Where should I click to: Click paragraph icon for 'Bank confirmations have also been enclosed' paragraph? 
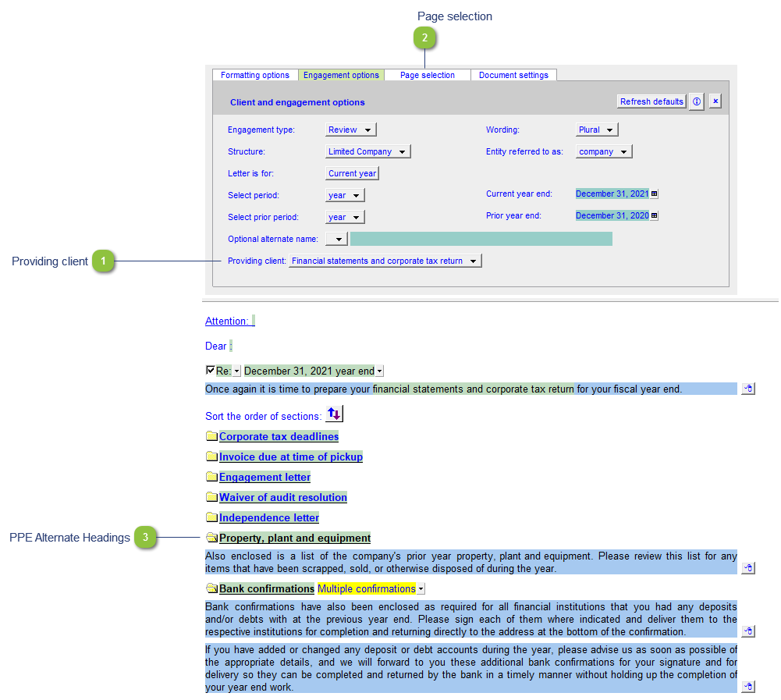(748, 631)
